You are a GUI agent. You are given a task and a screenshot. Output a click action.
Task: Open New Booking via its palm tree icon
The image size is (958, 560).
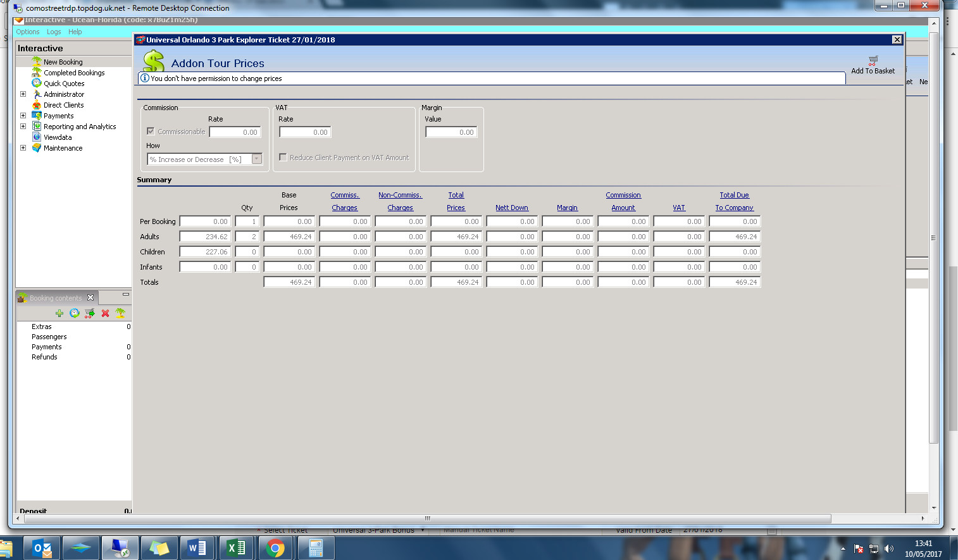pos(37,62)
